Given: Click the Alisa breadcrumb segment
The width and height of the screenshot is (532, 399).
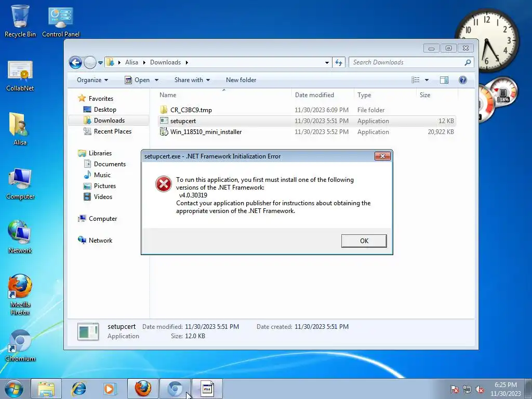Looking at the screenshot, I should 131,62.
